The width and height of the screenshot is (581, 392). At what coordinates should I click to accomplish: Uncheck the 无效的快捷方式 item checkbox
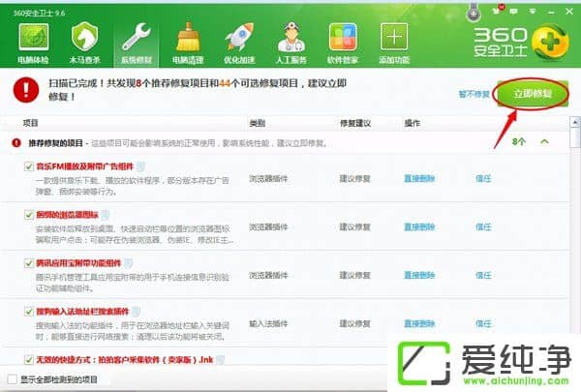pos(29,360)
